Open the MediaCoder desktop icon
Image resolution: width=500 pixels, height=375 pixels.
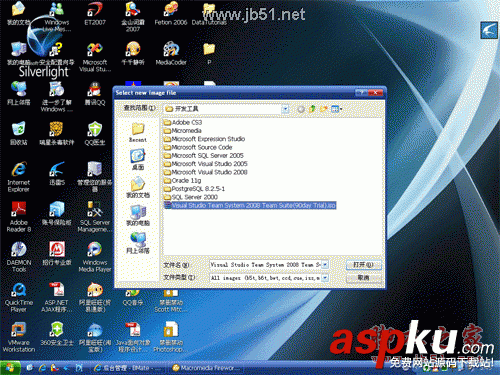pyautogui.click(x=171, y=53)
